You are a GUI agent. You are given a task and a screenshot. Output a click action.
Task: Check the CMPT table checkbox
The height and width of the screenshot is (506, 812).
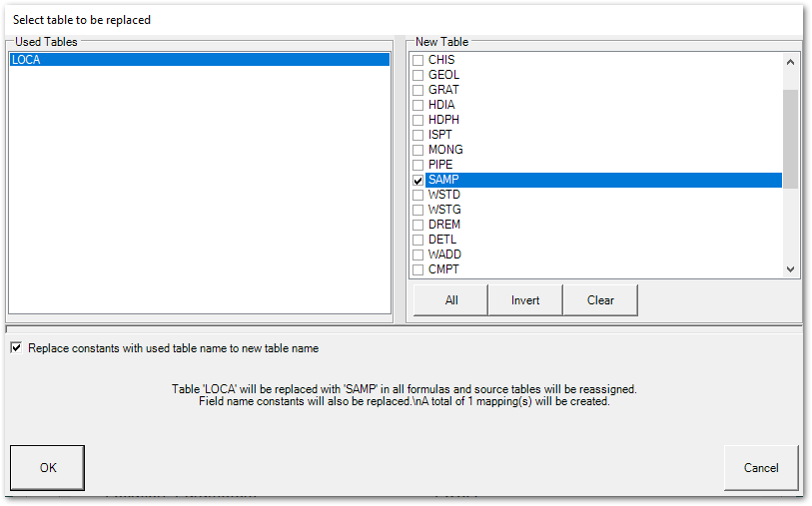417,270
